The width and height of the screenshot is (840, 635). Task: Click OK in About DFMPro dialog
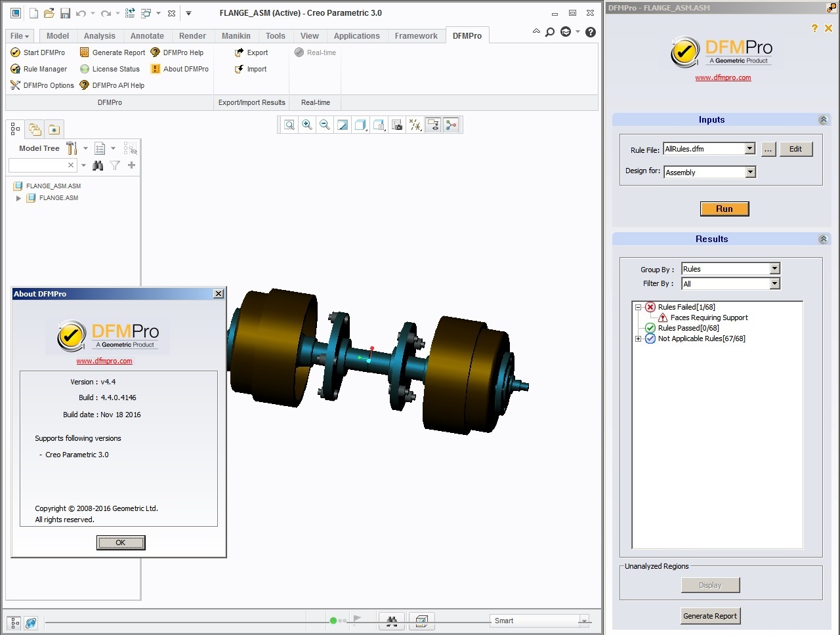pos(121,543)
